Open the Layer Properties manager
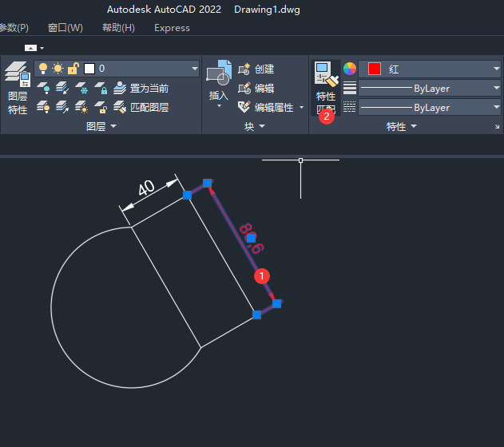The height and width of the screenshot is (447, 504). (x=17, y=88)
